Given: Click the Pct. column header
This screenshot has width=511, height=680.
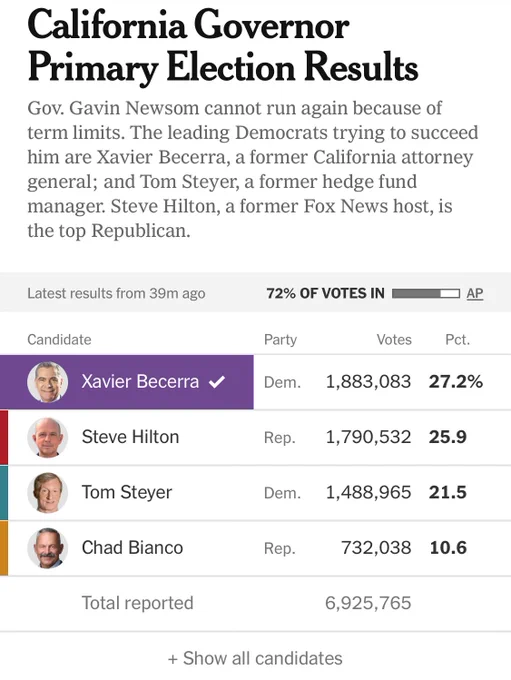Looking at the screenshot, I should click(x=458, y=339).
